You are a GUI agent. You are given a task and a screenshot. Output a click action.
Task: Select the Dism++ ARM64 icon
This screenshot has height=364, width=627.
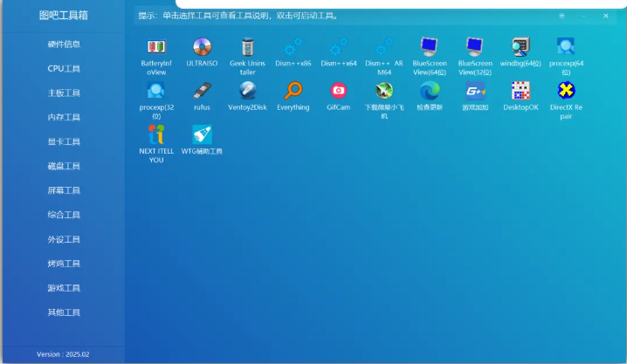pyautogui.click(x=384, y=47)
